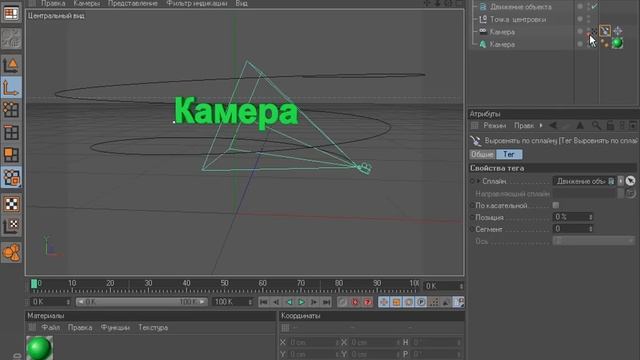Click the Сплайн link field Движение объекта
This screenshot has height=360, width=640.
click(584, 181)
